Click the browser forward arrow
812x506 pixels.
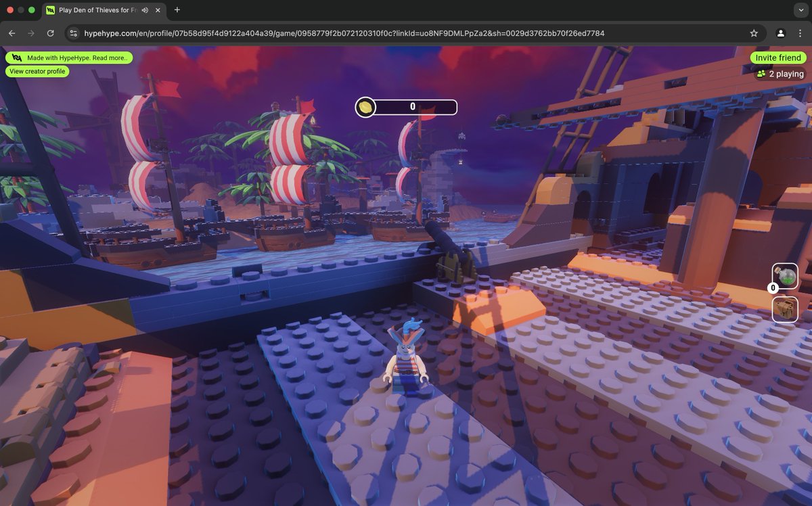(x=31, y=33)
